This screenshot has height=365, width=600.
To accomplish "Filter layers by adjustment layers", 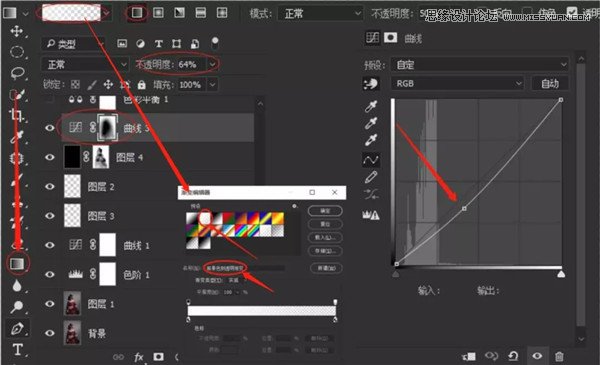I will [x=140, y=44].
